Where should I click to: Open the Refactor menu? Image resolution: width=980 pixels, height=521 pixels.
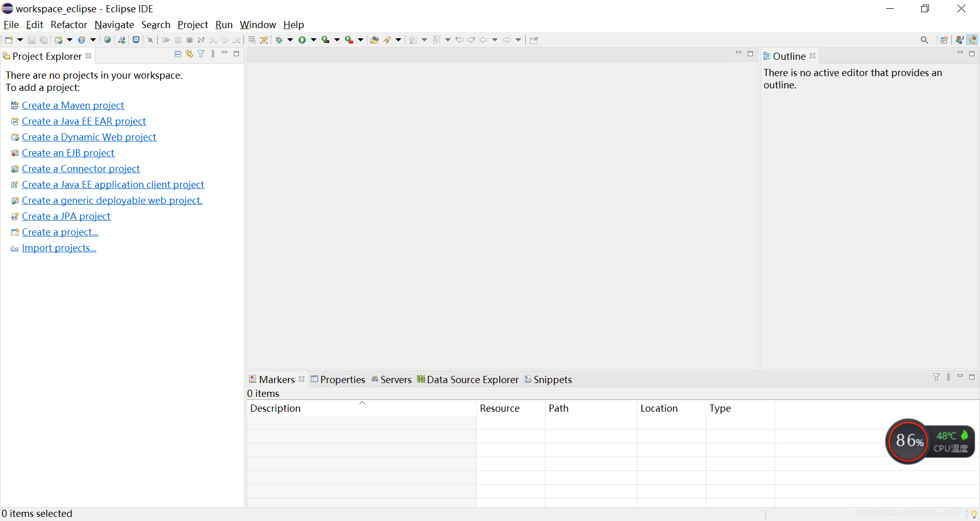(69, 25)
